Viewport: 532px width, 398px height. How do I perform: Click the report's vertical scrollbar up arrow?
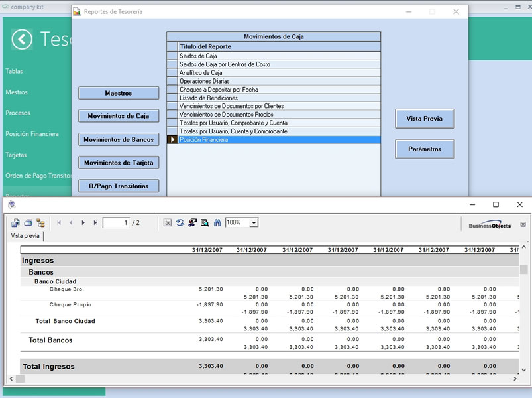pyautogui.click(x=524, y=247)
